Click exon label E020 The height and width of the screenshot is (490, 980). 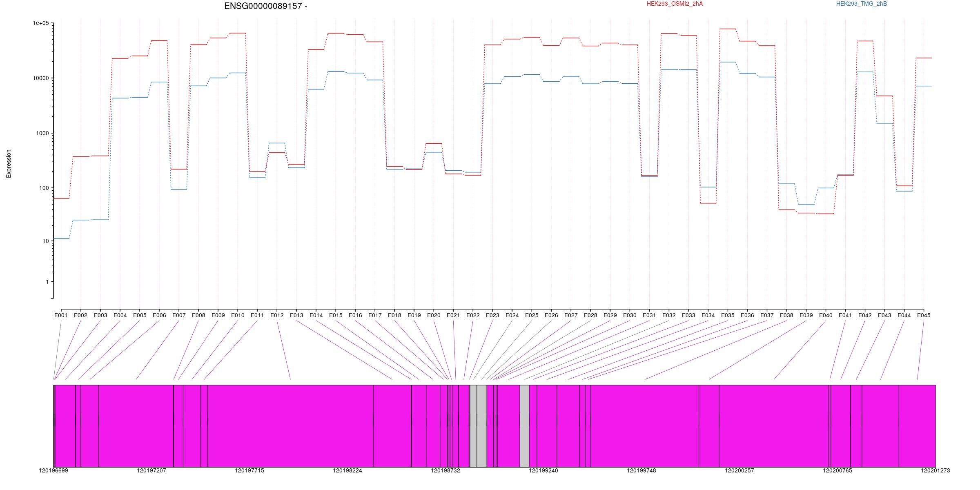434,315
